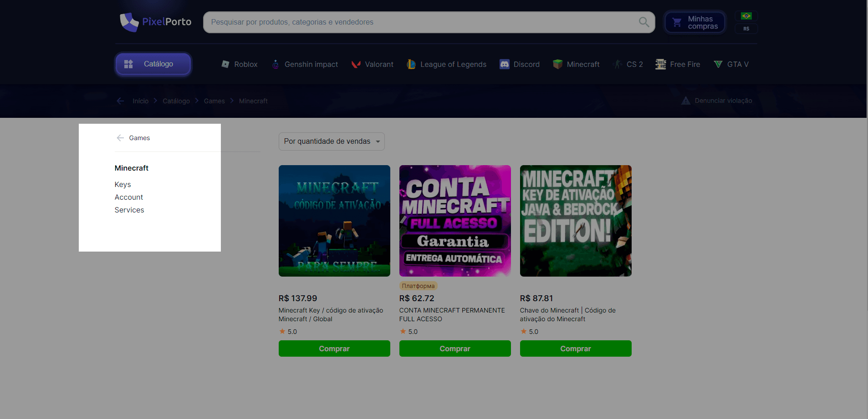The height and width of the screenshot is (419, 868).
Task: Go to Catálogo in the breadcrumb
Action: pos(176,101)
